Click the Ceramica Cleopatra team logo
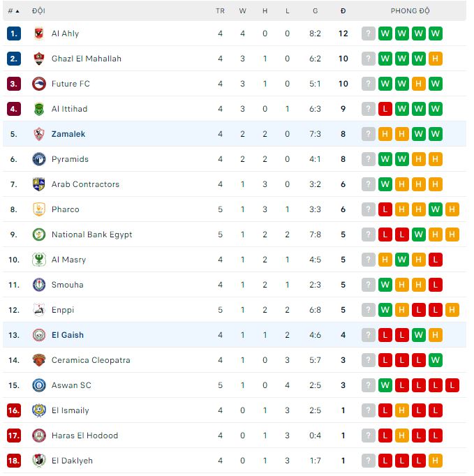This screenshot has height=476, width=474. tap(39, 360)
